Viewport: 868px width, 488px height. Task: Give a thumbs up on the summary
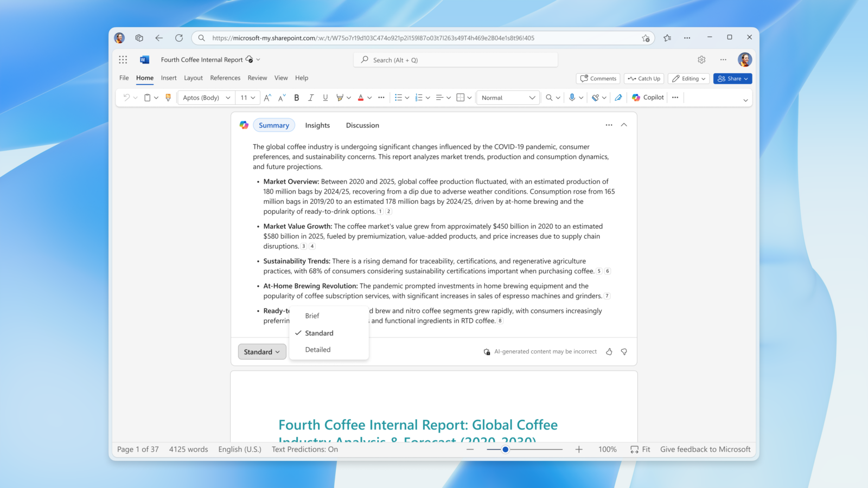coord(609,351)
